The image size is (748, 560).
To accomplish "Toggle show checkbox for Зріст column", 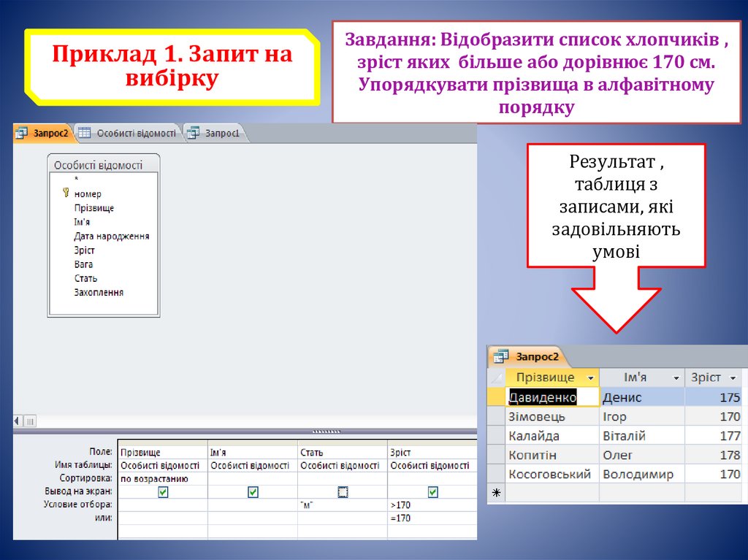I will pos(432,492).
